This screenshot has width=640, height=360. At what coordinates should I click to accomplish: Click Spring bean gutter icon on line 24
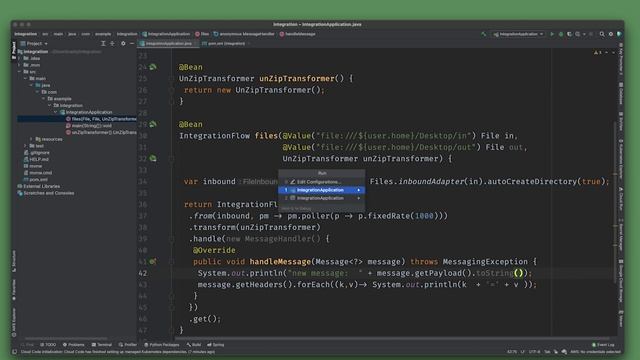(153, 67)
